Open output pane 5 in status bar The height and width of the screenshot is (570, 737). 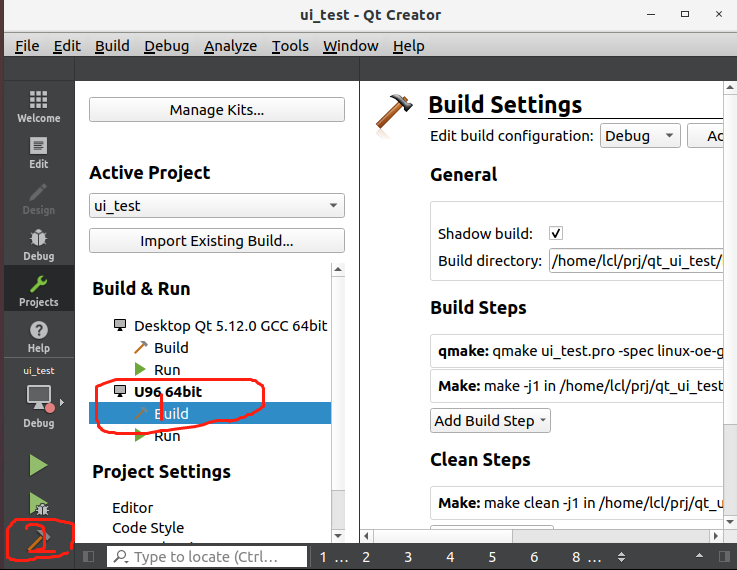[492, 557]
